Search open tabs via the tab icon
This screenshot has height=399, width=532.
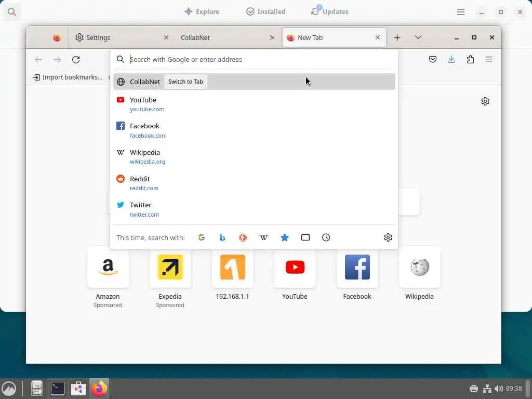(305, 237)
